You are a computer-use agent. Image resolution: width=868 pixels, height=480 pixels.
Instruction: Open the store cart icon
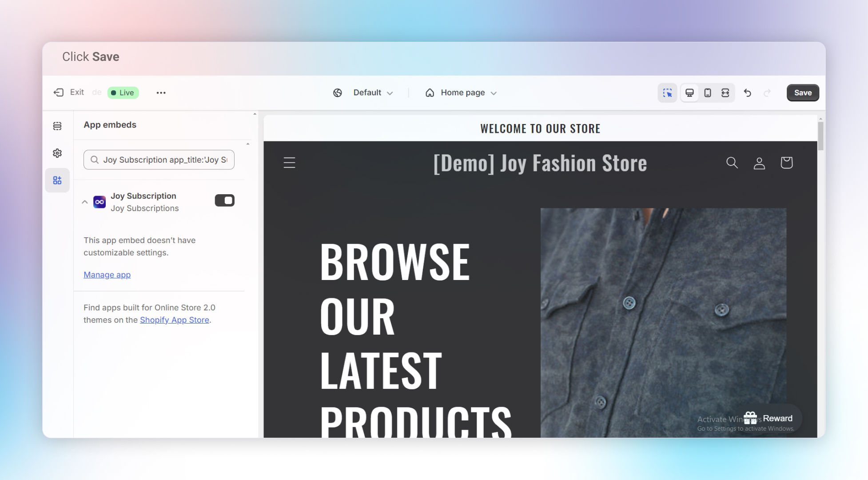[787, 163]
